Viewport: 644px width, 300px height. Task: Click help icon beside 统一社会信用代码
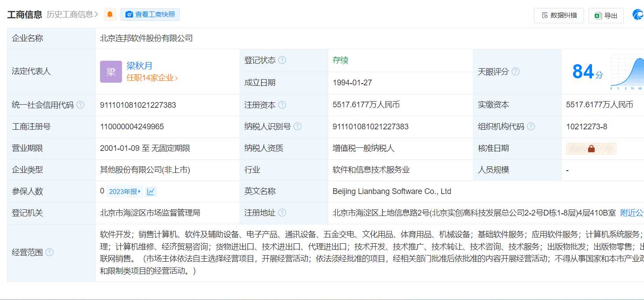[x=80, y=105]
